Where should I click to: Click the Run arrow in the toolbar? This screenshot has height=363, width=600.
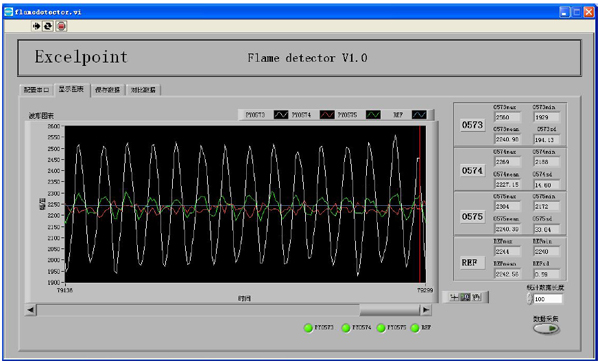tap(36, 26)
